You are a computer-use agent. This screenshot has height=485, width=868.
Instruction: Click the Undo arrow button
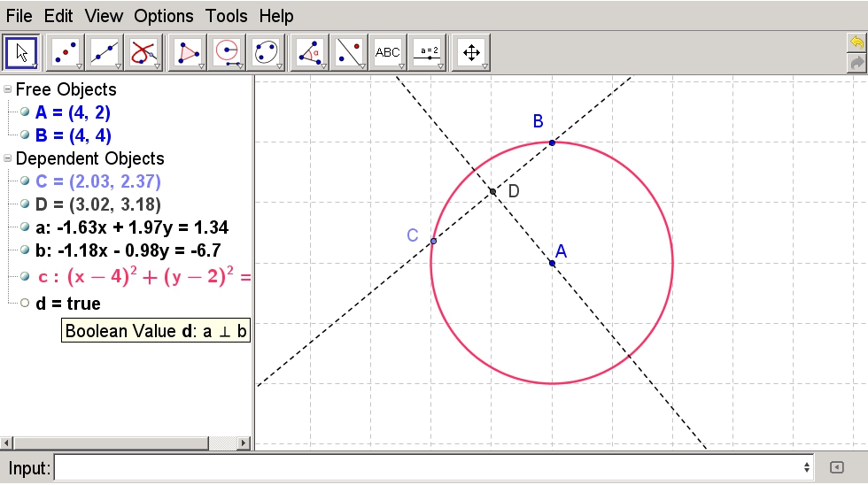(856, 42)
